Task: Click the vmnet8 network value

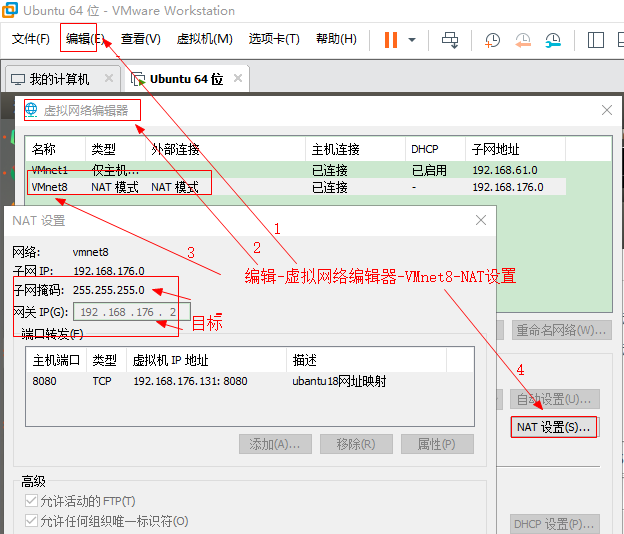Action: pos(90,252)
